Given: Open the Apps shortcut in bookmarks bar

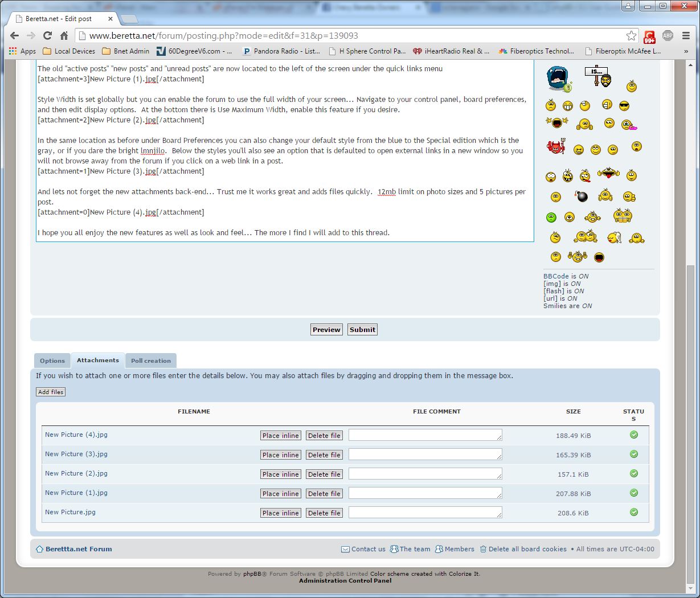Looking at the screenshot, I should (x=23, y=51).
